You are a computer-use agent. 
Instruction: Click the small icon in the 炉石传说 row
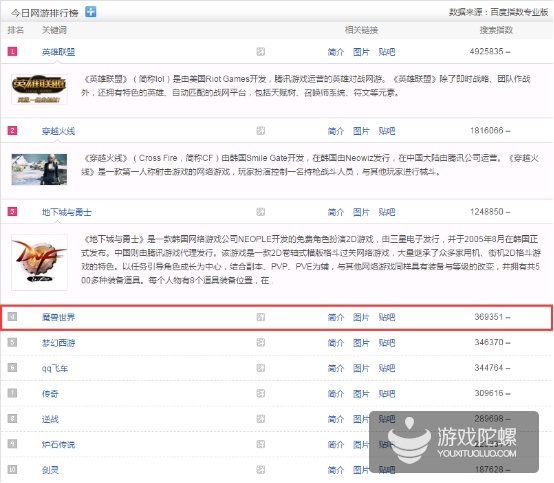260,444
